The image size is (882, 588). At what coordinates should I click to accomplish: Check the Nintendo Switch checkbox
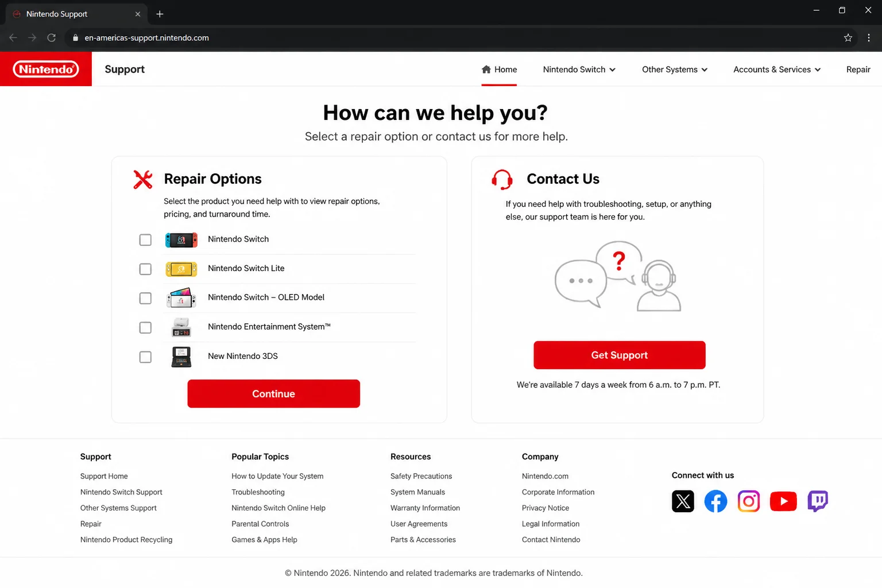coord(145,240)
